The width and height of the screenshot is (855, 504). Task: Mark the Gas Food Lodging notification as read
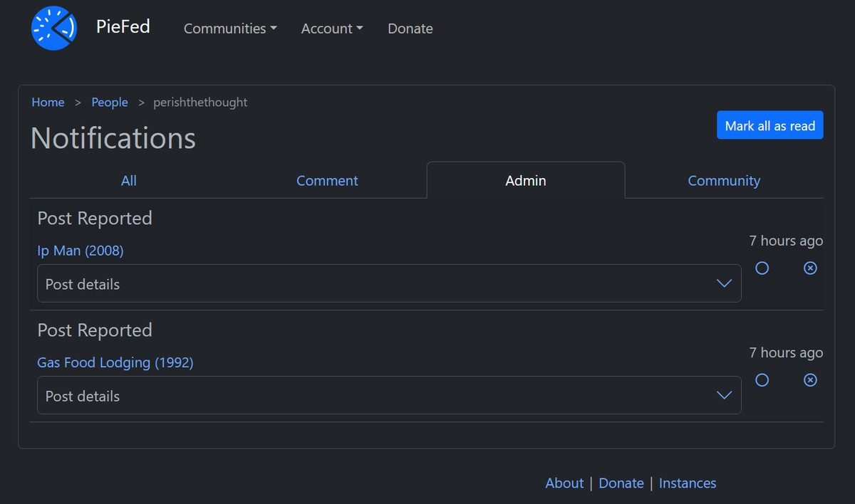click(x=762, y=380)
